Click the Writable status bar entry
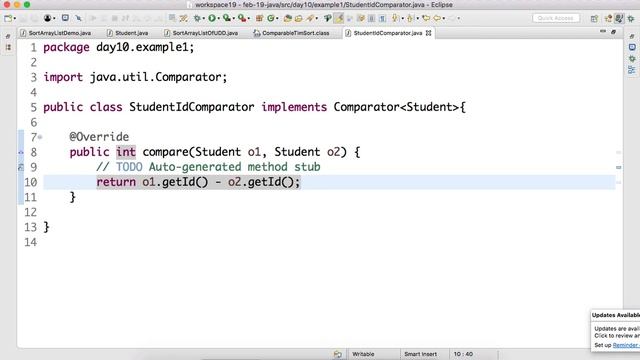The width and height of the screenshot is (640, 360). [x=363, y=354]
